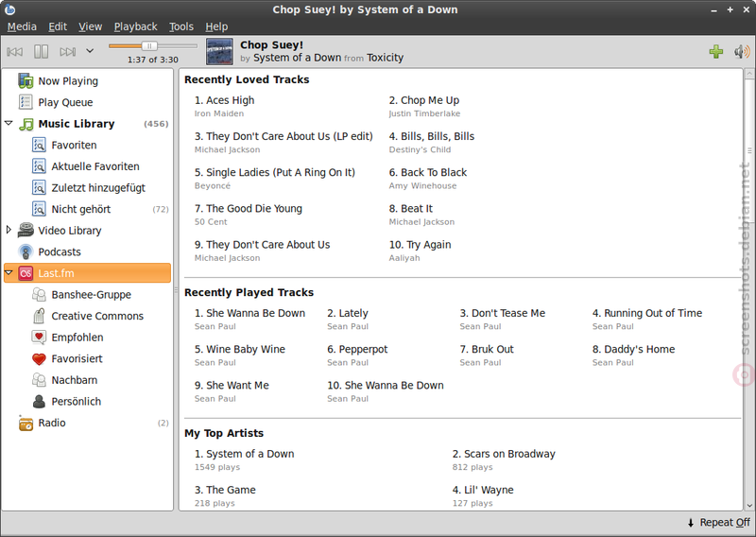Click the Favorisiert red heart icon

click(39, 358)
